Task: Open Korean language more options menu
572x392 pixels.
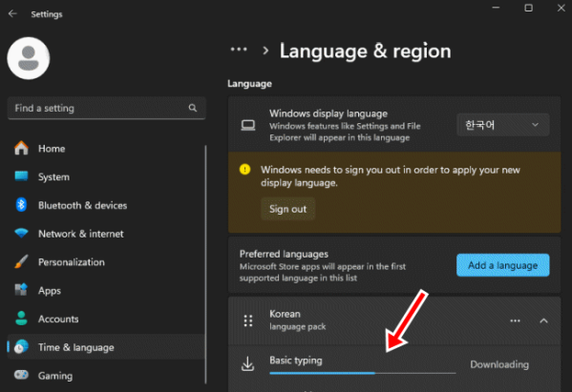Action: click(x=515, y=320)
